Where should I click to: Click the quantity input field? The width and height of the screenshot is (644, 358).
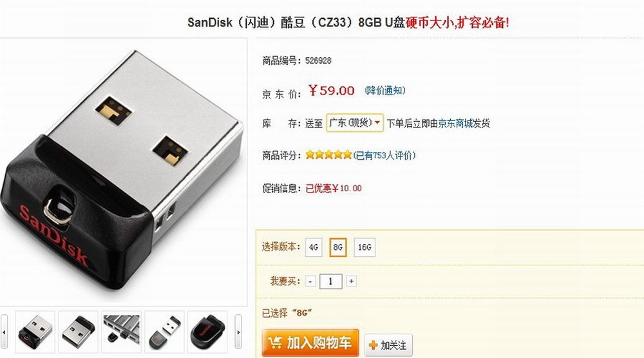(330, 281)
